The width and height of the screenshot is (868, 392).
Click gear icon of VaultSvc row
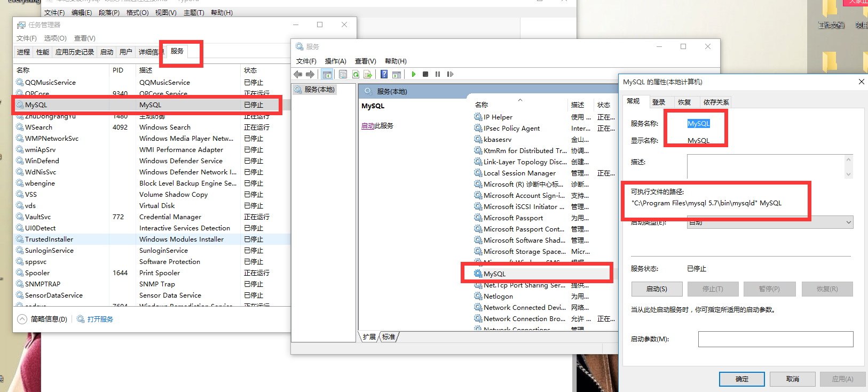pyautogui.click(x=20, y=217)
